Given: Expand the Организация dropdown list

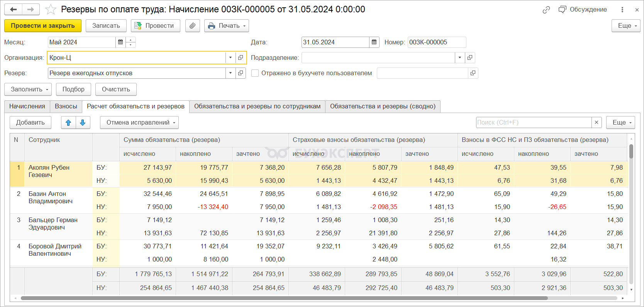Looking at the screenshot, I should coord(230,57).
